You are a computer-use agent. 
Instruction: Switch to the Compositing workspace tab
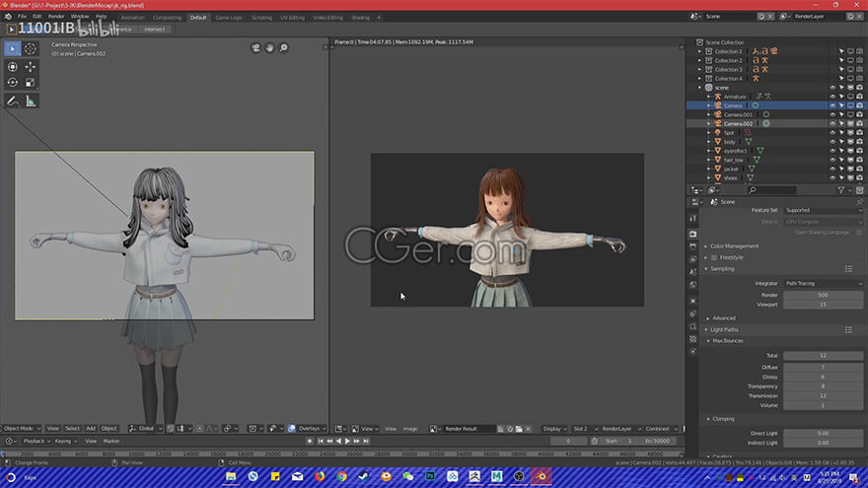167,18
